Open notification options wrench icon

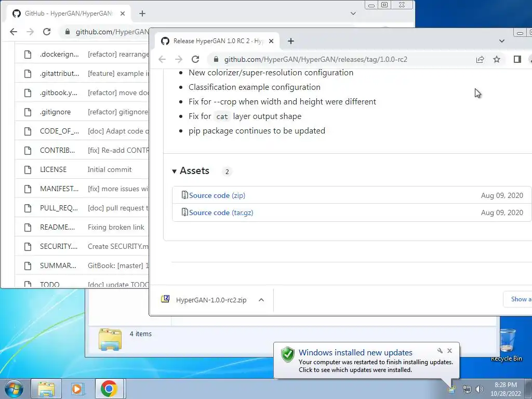tap(440, 351)
